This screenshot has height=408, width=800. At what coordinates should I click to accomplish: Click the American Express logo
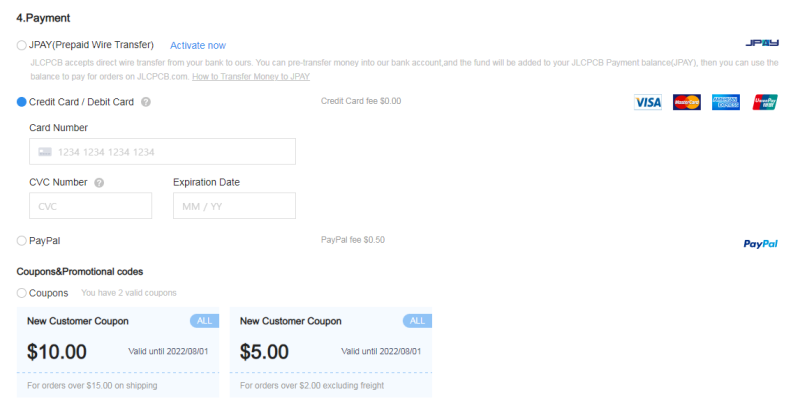pos(725,102)
